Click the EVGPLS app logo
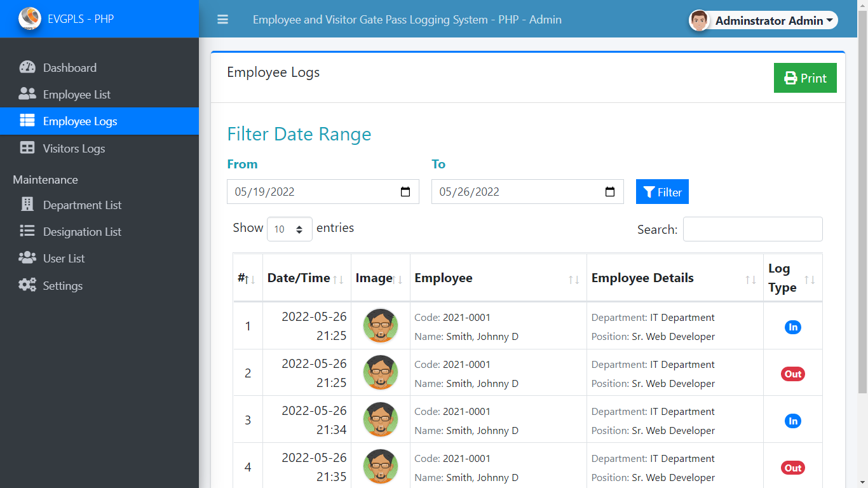Image resolution: width=868 pixels, height=488 pixels. pyautogui.click(x=30, y=19)
